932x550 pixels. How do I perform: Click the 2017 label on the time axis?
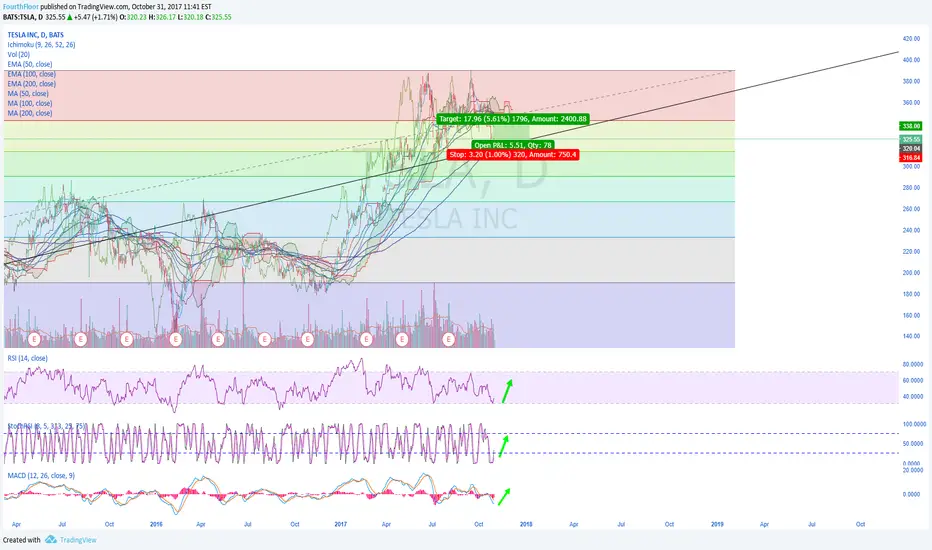pos(341,524)
